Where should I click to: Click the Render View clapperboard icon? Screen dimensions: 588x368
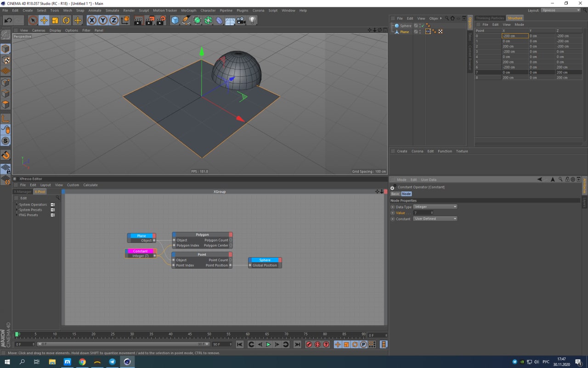138,20
